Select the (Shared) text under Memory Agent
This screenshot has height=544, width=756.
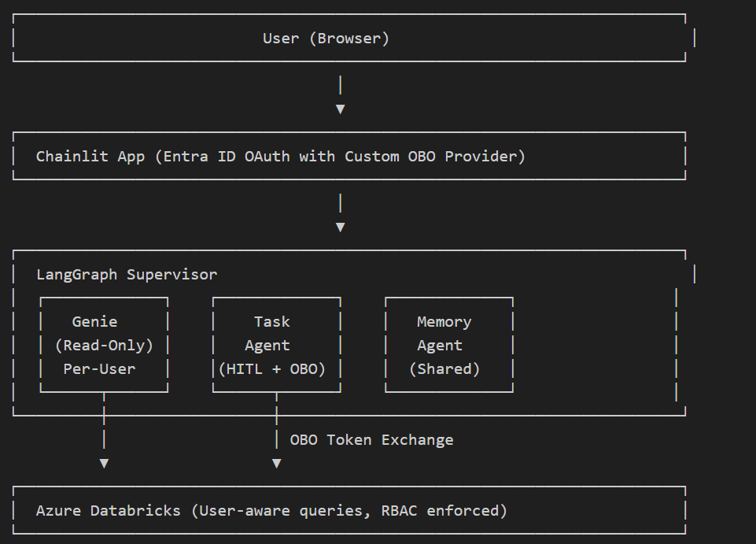coord(444,368)
